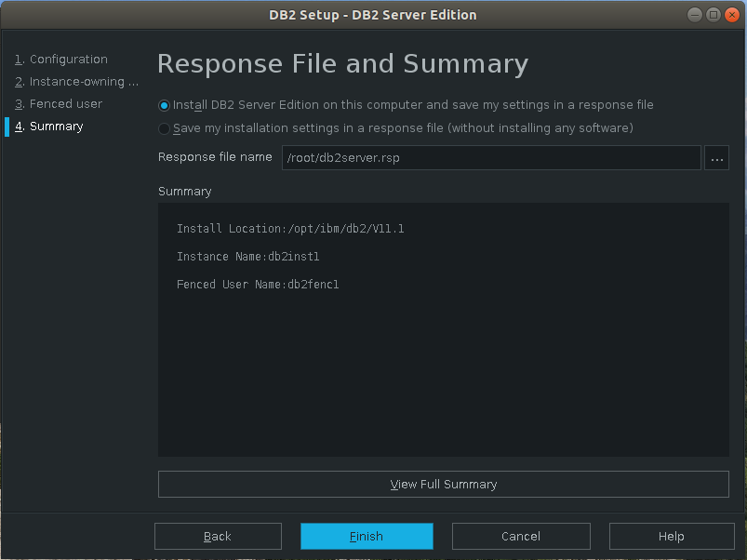The height and width of the screenshot is (560, 747).
Task: Open file browser with the ellipsis button
Action: click(716, 158)
